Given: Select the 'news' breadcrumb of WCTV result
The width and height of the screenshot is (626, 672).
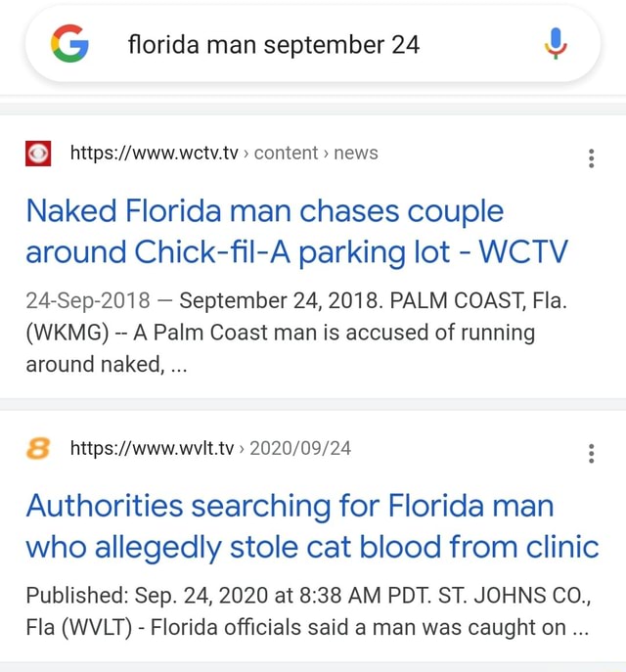Looking at the screenshot, I should 356,153.
